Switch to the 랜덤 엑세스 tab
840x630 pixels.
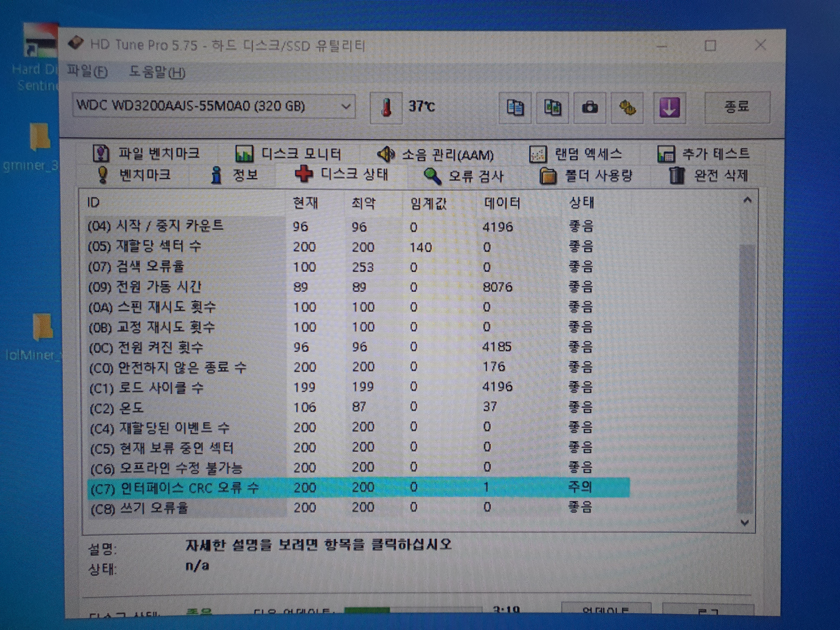pyautogui.click(x=575, y=154)
